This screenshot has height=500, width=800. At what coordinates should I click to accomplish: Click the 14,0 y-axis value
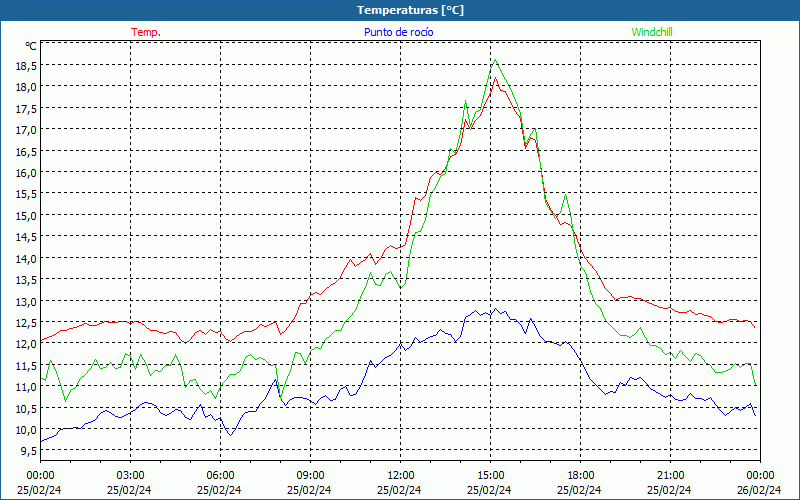coord(27,258)
